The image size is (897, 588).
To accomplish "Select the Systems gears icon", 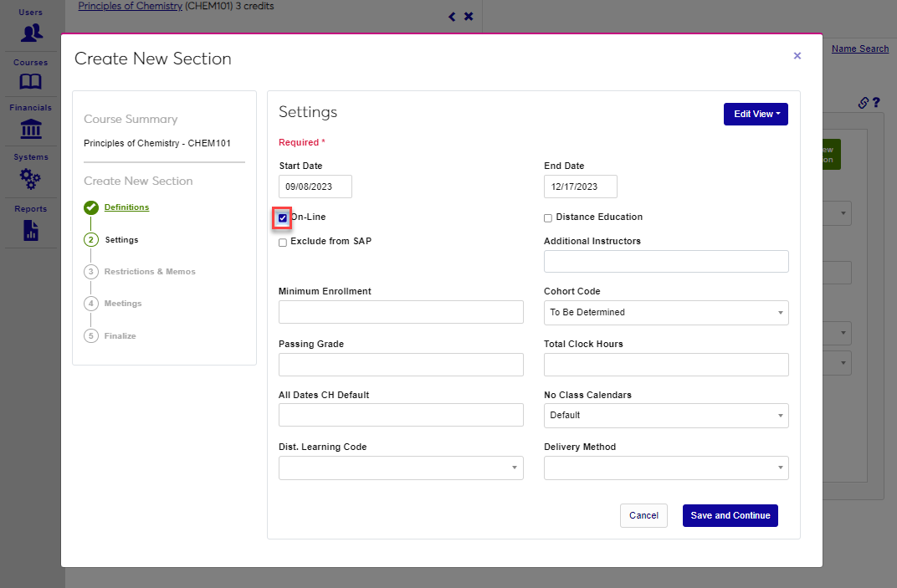I will tap(31, 178).
